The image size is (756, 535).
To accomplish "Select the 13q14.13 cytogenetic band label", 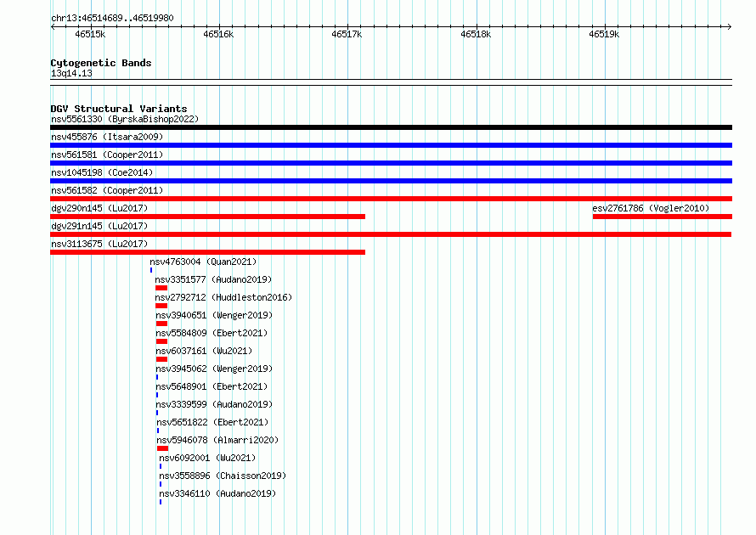I will 71,73.
